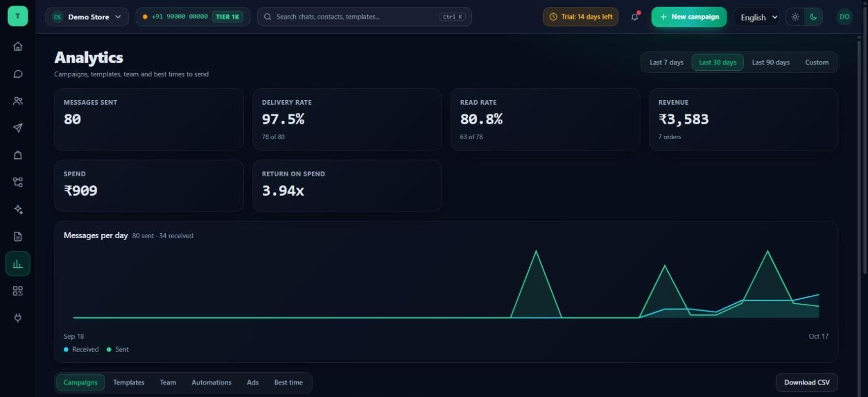Click the search chats, contacts, templates field

point(364,17)
